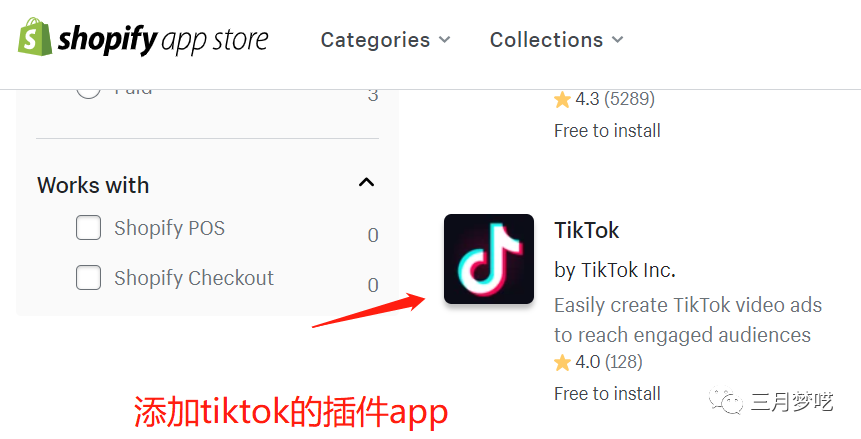Open the TikTok app icon
861x439 pixels.
(x=489, y=259)
